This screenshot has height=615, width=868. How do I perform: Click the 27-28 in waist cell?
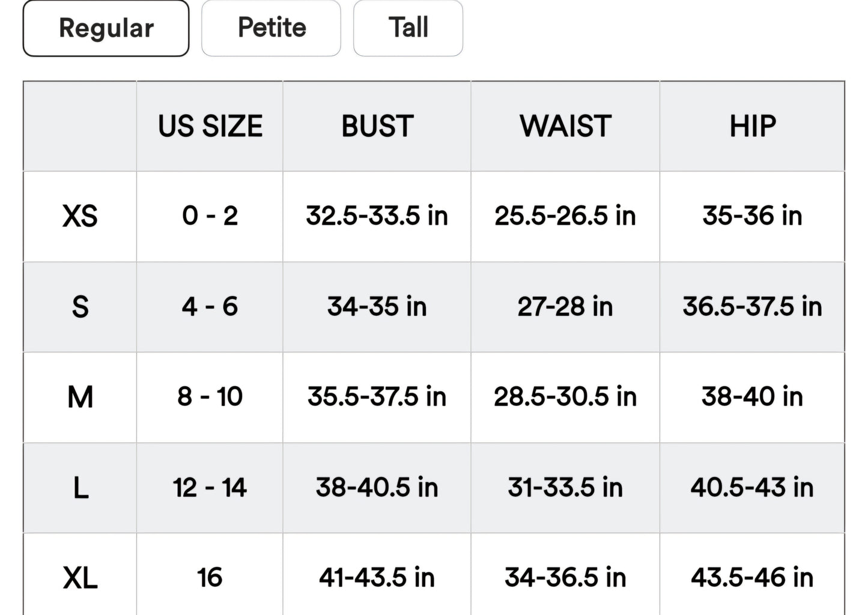(565, 307)
